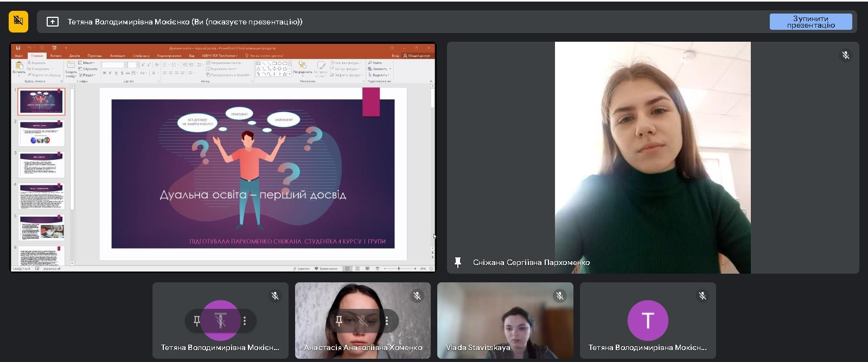The width and height of the screenshot is (868, 362).
Task: Click Формат по образцу format painter
Action: 43,75
